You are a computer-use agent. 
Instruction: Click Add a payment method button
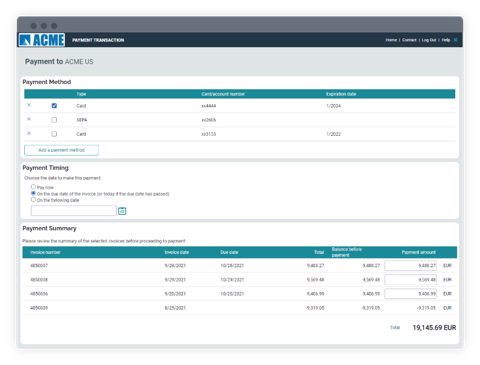[x=61, y=150]
